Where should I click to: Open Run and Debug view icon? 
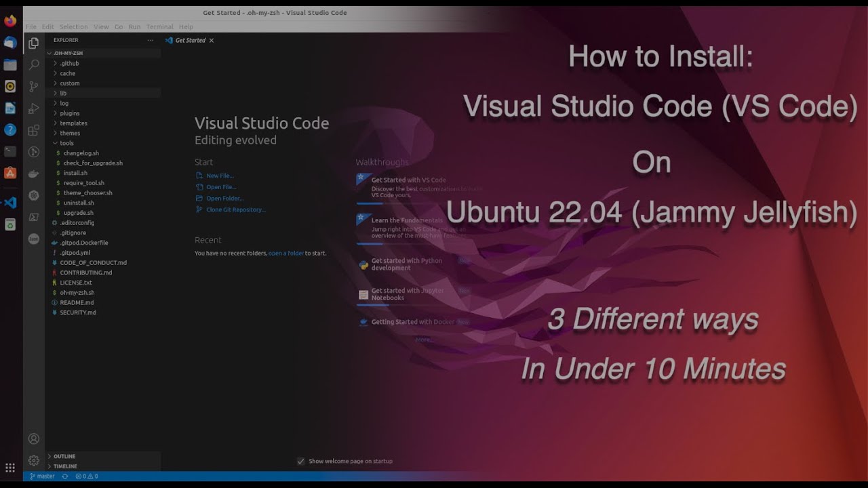click(x=33, y=108)
